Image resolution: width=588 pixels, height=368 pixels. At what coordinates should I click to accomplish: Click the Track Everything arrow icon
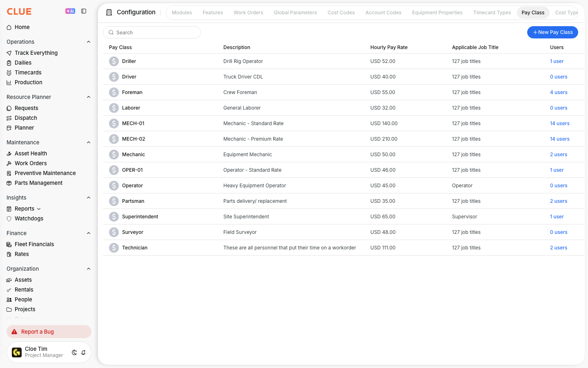pos(9,53)
